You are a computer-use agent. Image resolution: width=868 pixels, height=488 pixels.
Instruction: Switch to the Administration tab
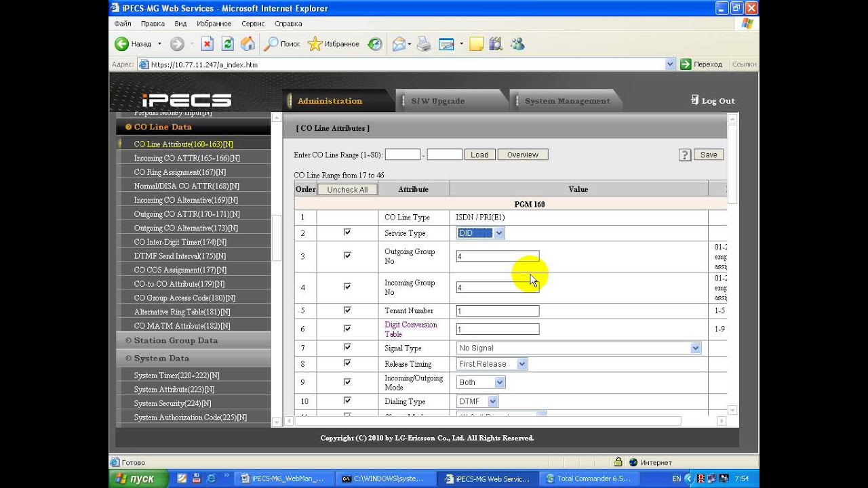click(x=338, y=101)
